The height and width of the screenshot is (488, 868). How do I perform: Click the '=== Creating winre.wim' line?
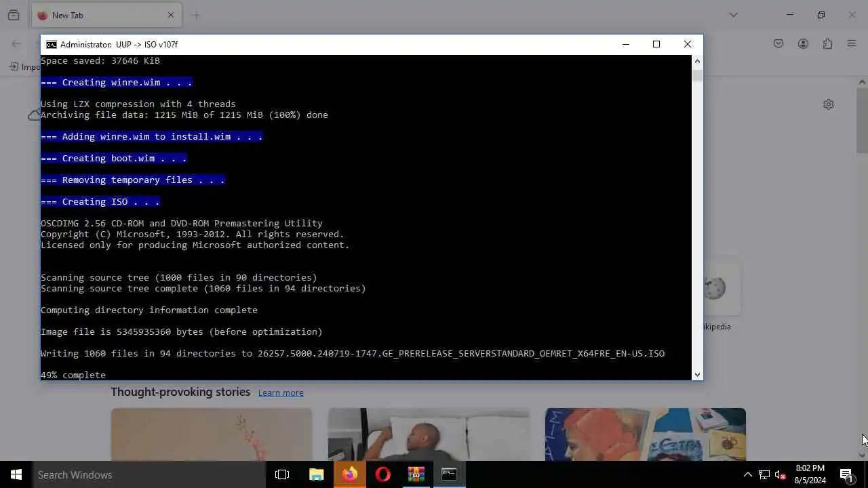coord(117,82)
